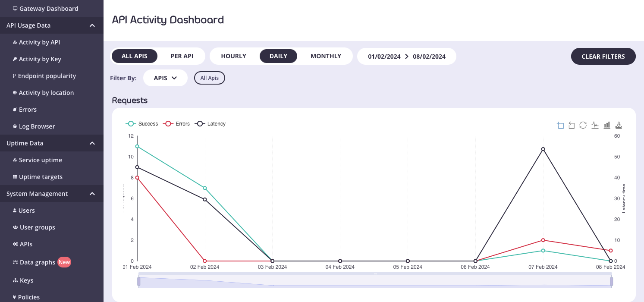
Task: Open the Gateway Dashboard via its icon
Action: 15,8
